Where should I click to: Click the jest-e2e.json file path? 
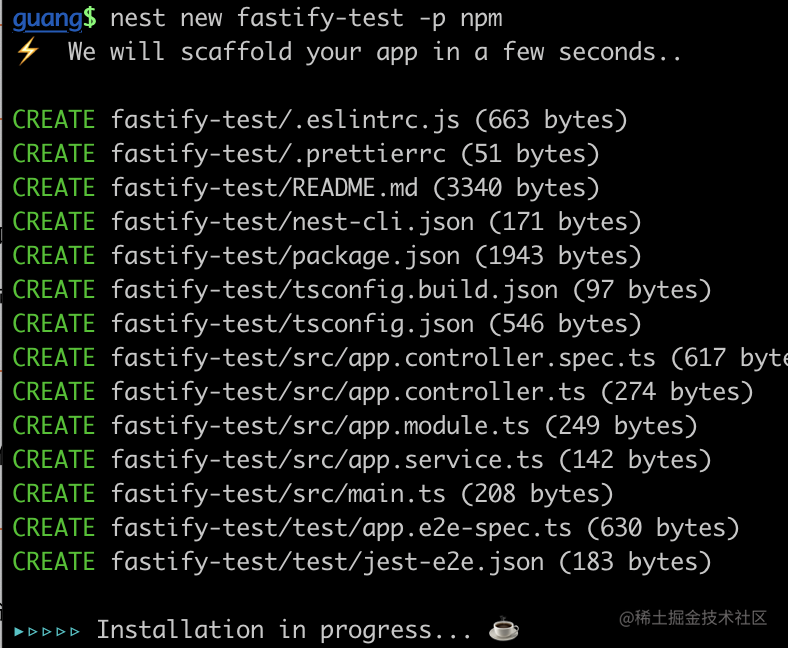(x=327, y=562)
